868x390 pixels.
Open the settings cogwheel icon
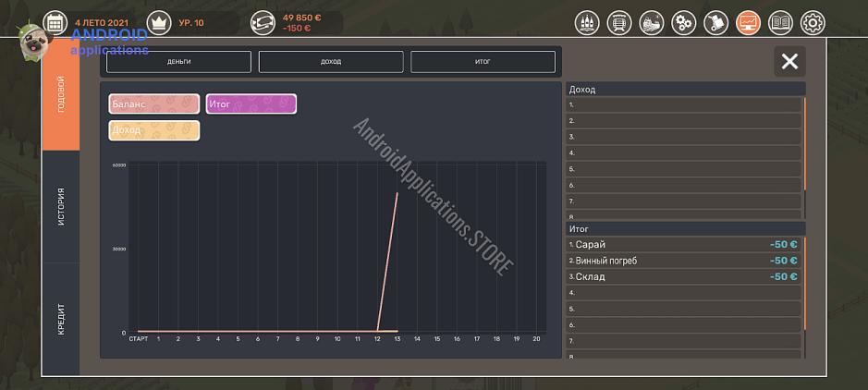813,23
